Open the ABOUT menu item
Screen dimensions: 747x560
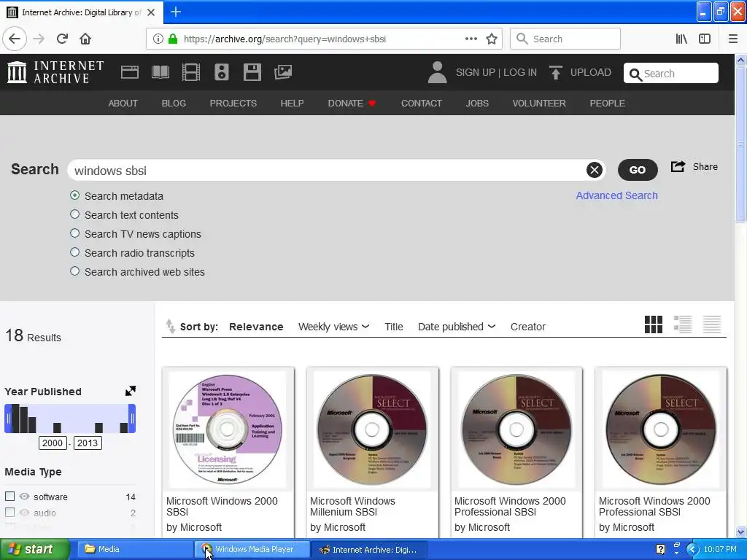[x=123, y=104]
